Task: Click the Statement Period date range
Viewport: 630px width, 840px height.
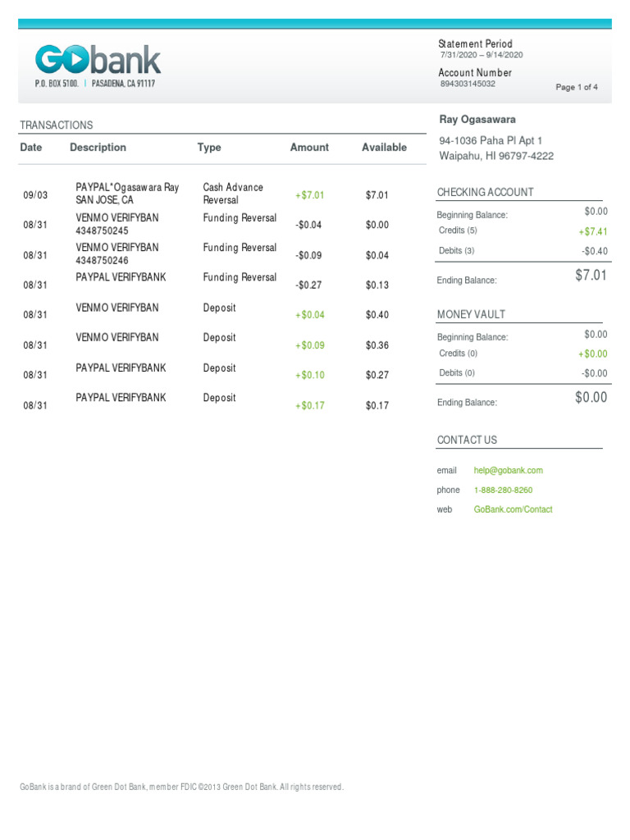Action: [x=481, y=55]
